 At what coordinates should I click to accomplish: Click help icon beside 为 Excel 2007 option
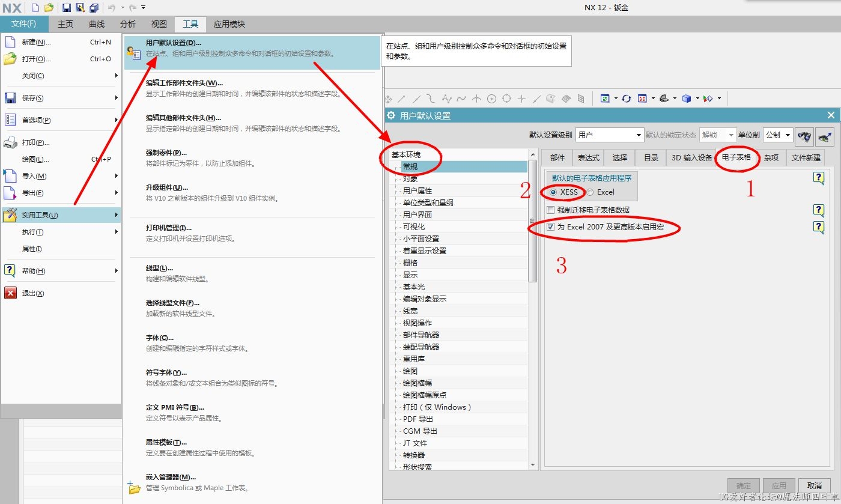(x=819, y=227)
